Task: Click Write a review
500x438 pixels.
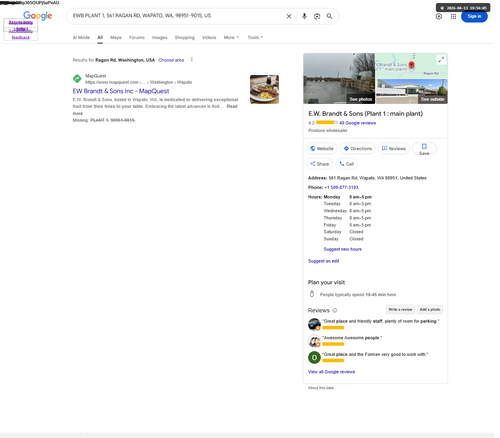Action: pyautogui.click(x=400, y=310)
